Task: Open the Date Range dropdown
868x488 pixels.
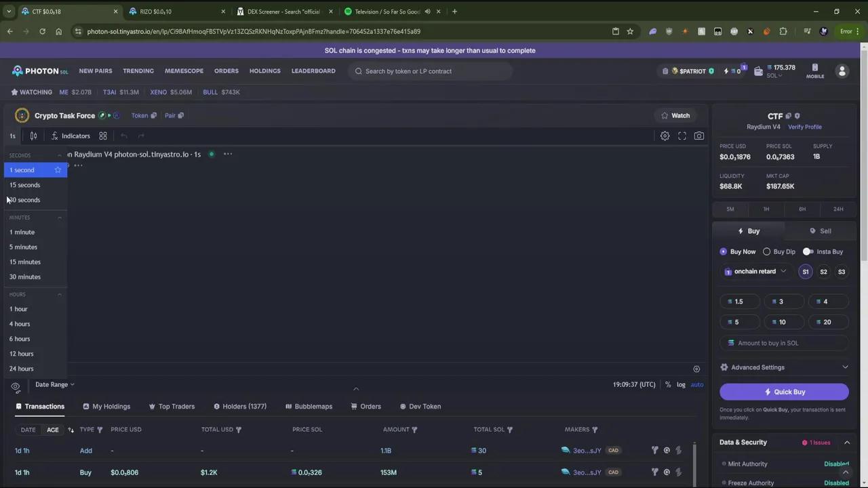Action: pos(54,384)
